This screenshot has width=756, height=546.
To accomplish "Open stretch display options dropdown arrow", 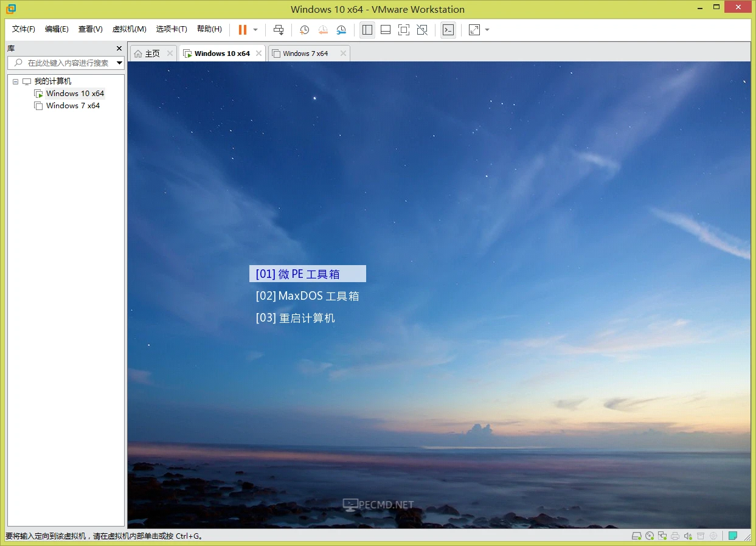I will [x=487, y=30].
